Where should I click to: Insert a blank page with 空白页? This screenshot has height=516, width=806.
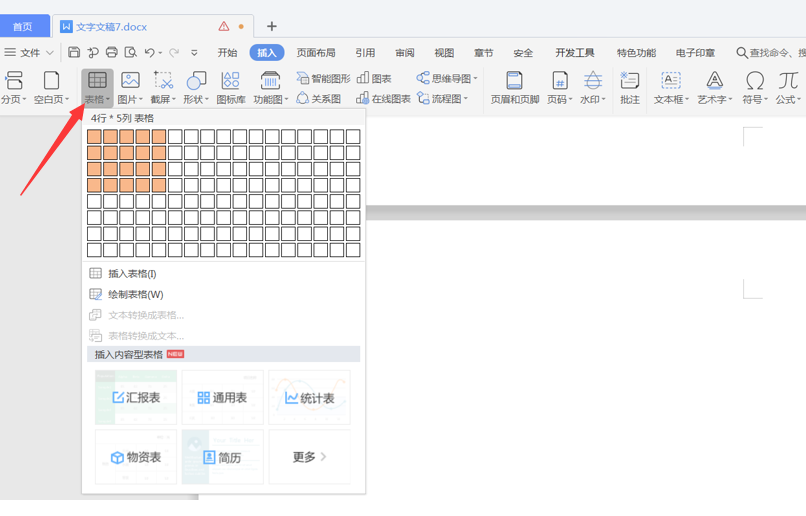click(x=51, y=88)
